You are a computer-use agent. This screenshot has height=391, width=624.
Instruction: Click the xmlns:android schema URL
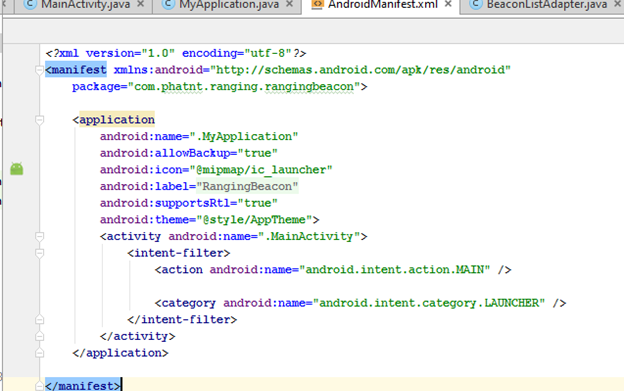(360, 70)
